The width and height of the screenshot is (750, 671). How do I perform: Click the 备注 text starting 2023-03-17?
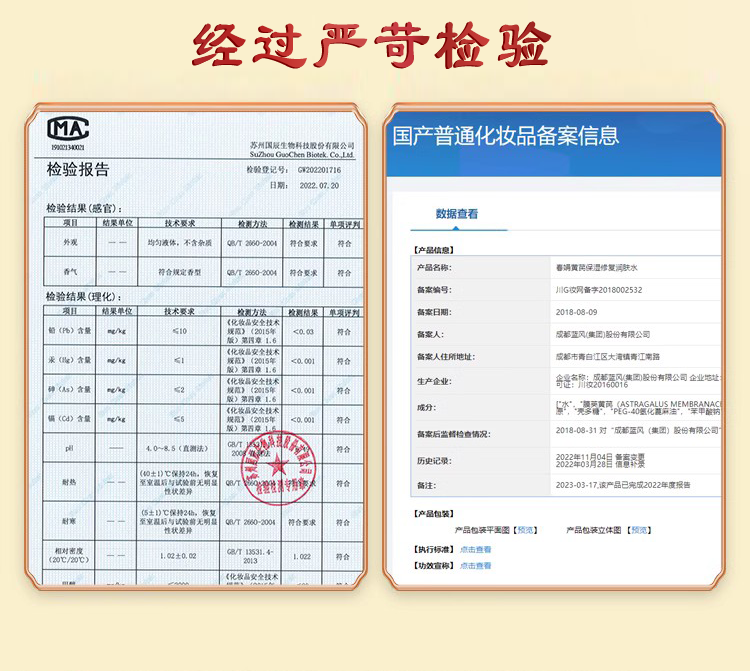623,485
